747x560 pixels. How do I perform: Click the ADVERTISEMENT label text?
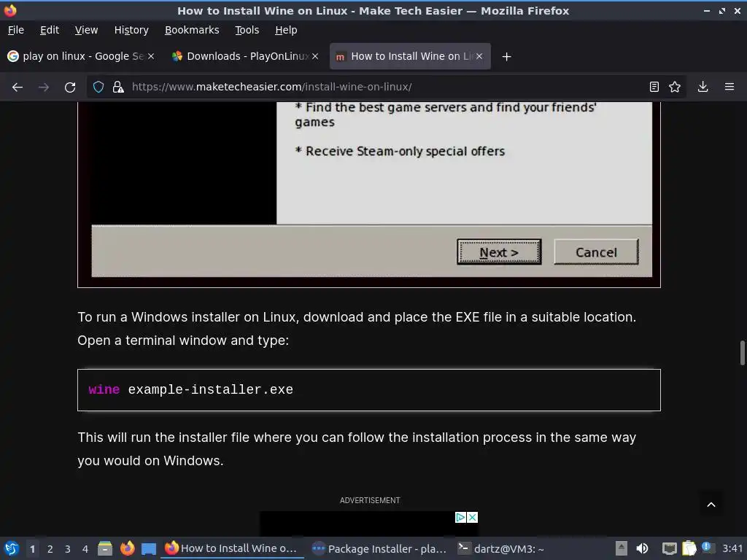point(370,500)
